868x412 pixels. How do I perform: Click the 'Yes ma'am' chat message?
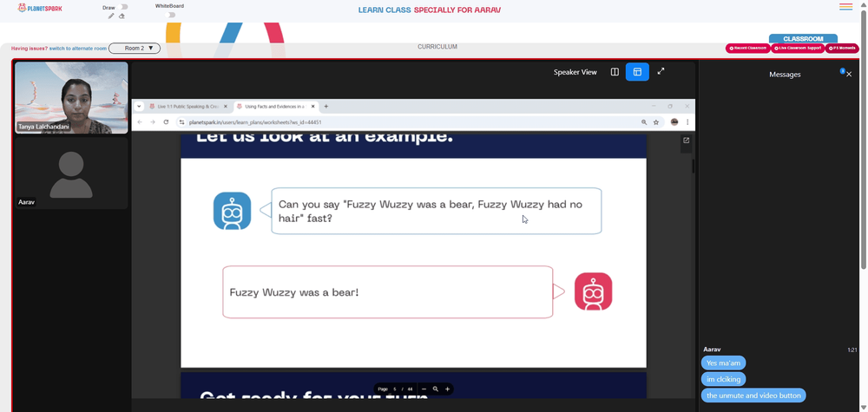point(724,363)
